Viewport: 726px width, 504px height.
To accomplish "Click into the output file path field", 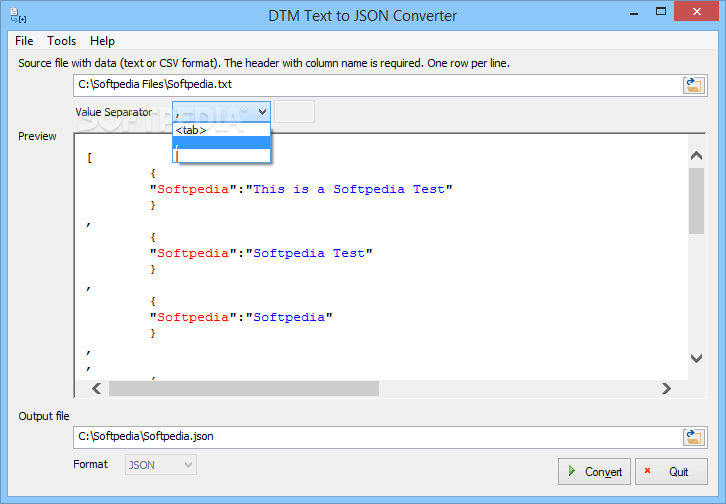I will tap(377, 437).
